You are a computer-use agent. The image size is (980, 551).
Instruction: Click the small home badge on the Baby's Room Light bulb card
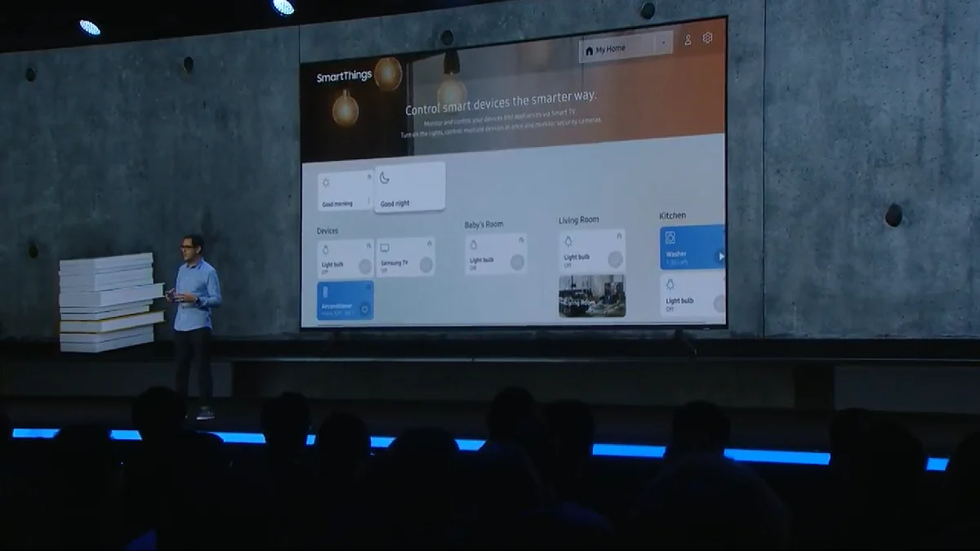pyautogui.click(x=521, y=239)
